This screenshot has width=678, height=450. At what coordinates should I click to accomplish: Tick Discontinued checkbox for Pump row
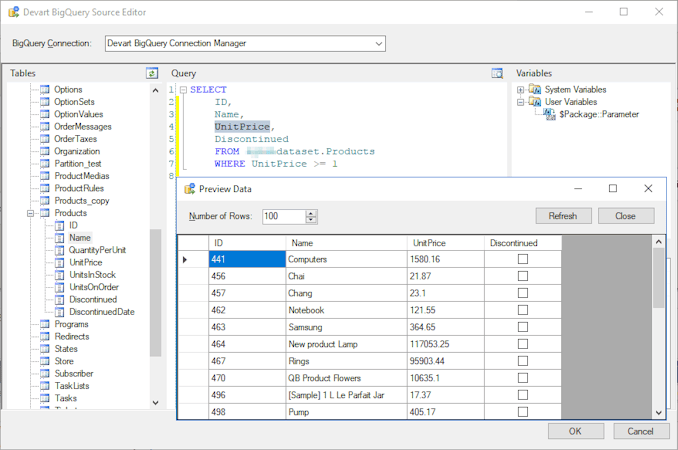coord(522,411)
